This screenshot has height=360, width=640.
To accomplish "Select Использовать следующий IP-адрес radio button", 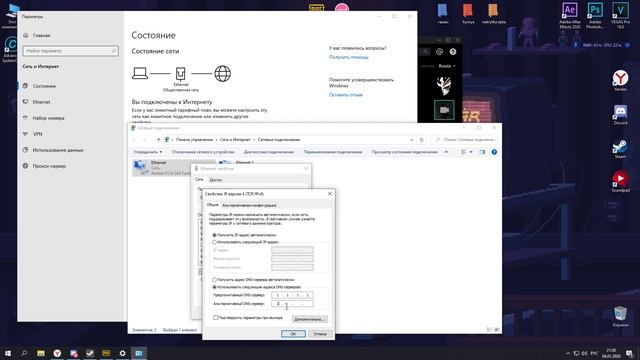I will (214, 242).
